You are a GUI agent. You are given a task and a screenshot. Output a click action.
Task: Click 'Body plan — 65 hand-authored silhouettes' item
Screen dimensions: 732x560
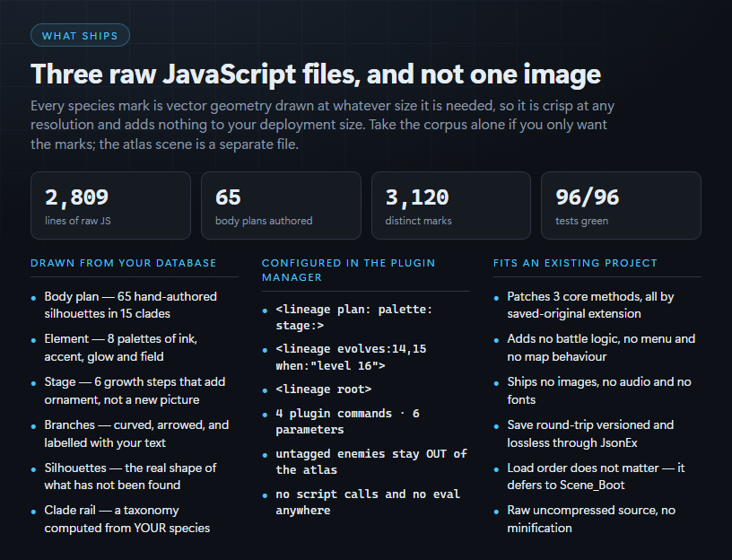pyautogui.click(x=131, y=305)
